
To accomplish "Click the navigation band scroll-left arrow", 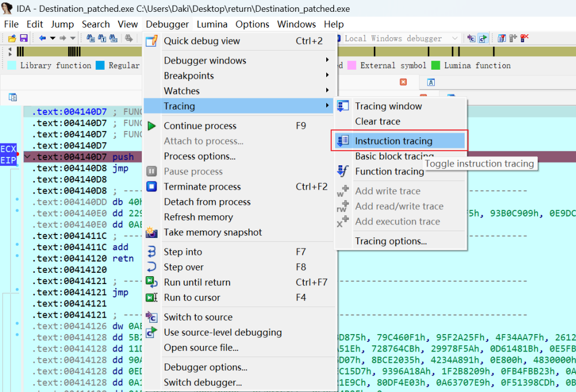I will point(10,49).
